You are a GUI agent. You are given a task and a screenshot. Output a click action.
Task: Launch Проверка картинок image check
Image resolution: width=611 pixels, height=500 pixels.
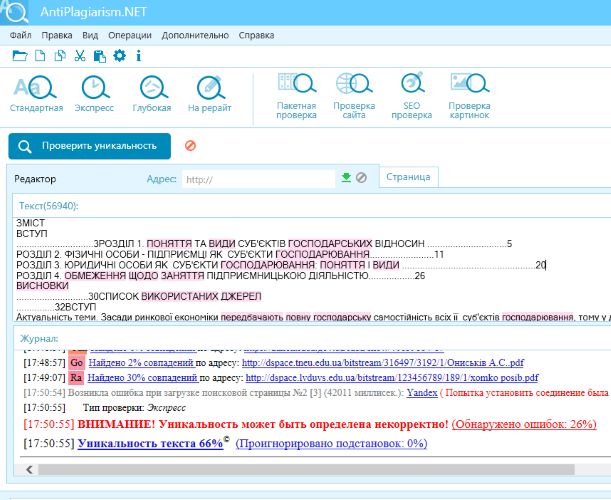(x=469, y=96)
